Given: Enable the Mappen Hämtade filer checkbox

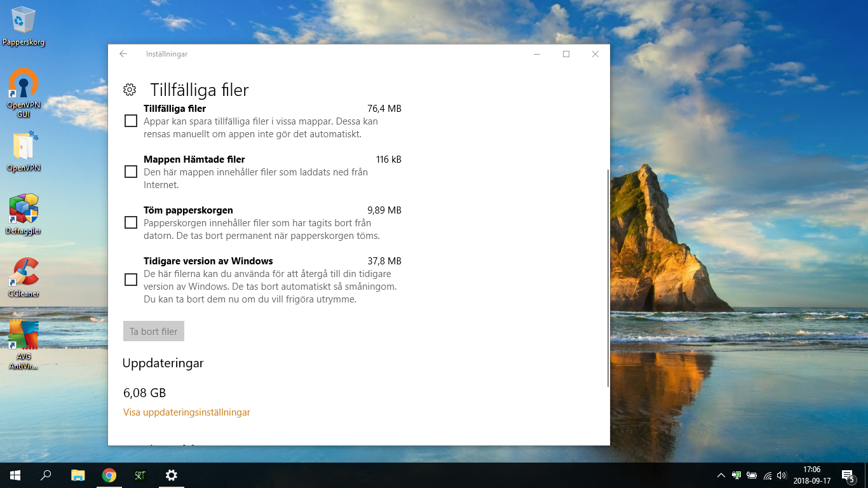Looking at the screenshot, I should pyautogui.click(x=131, y=172).
